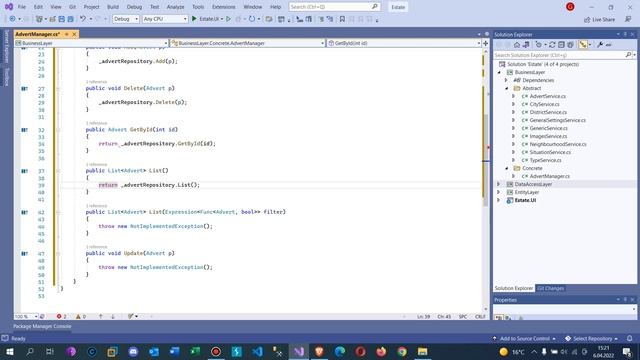Save the current file with the Save icon
640x360 pixels.
tap(61, 19)
